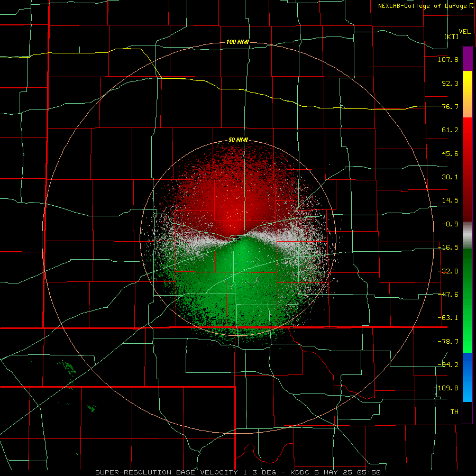Viewport: 476px width, 476px height.
Task: Click the TH label in the legend
Action: (454, 411)
